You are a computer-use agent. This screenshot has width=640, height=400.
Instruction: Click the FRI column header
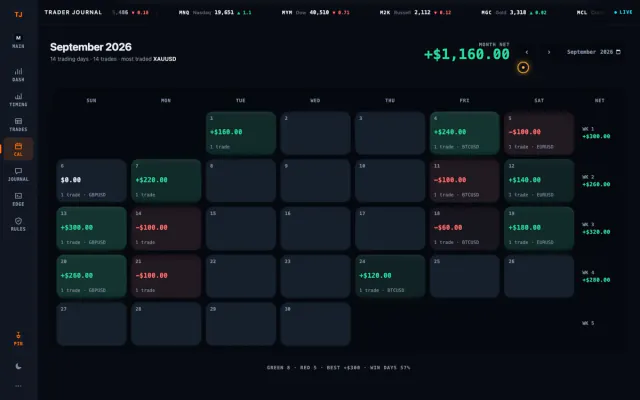(x=464, y=100)
